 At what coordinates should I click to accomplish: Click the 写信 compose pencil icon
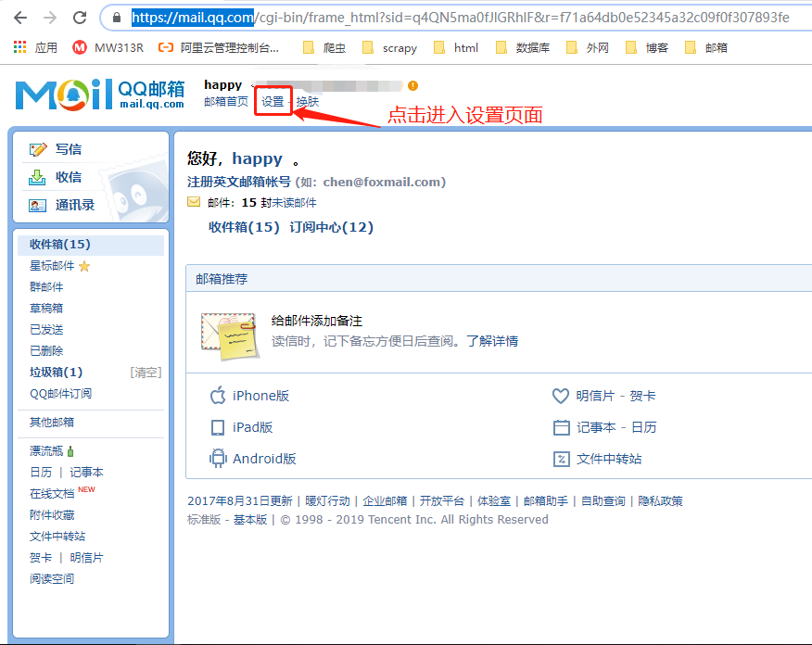click(38, 149)
